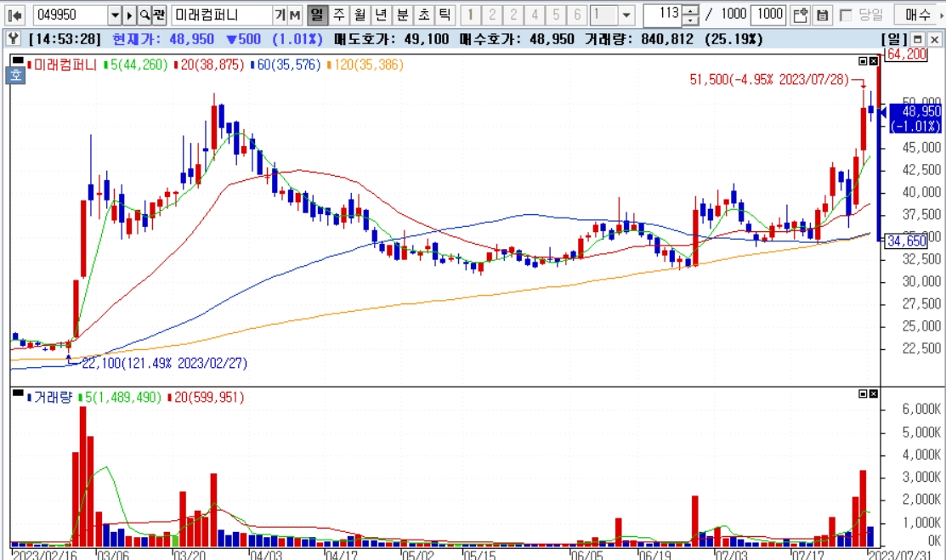This screenshot has width=946, height=560.
Task: Click the 1000 data count input field
Action: point(768,15)
